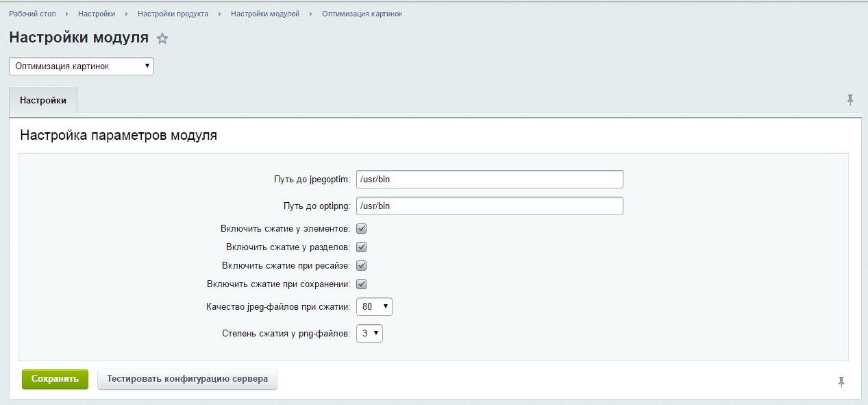Navigate to 'Настройки продукта' breadcrumb
Viewport: 868px width, 405px height.
pyautogui.click(x=173, y=14)
